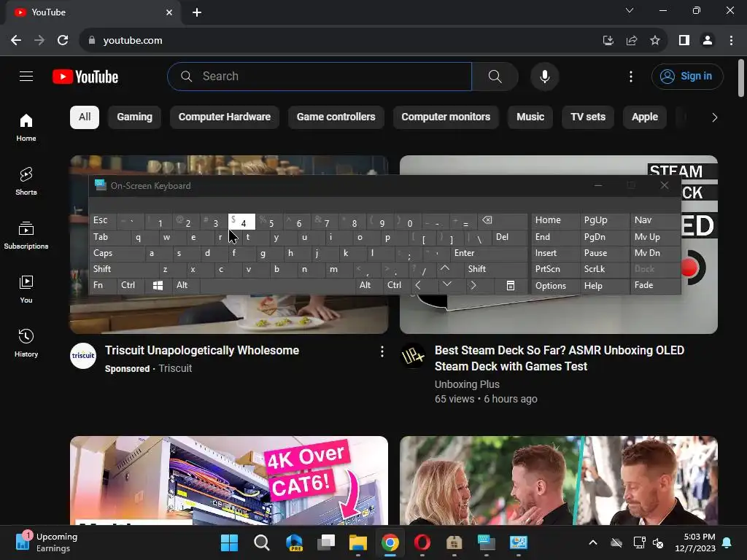
Task: Open the new tab plus button
Action: 197,12
